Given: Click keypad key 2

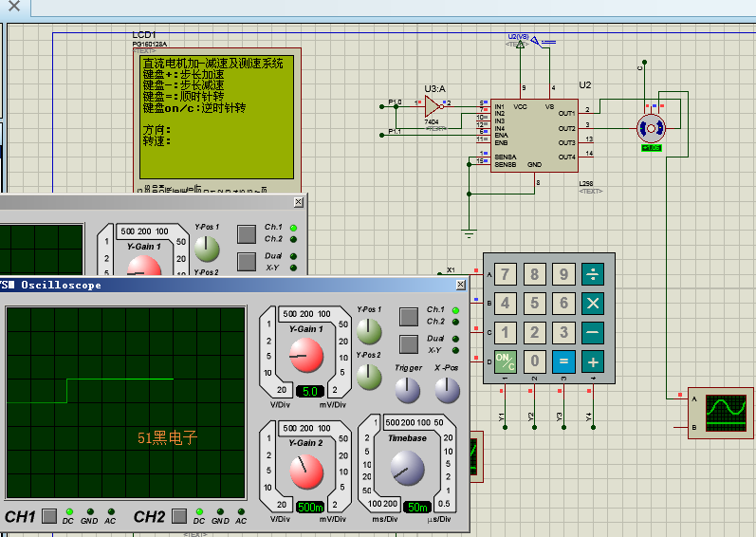Looking at the screenshot, I should 534,333.
